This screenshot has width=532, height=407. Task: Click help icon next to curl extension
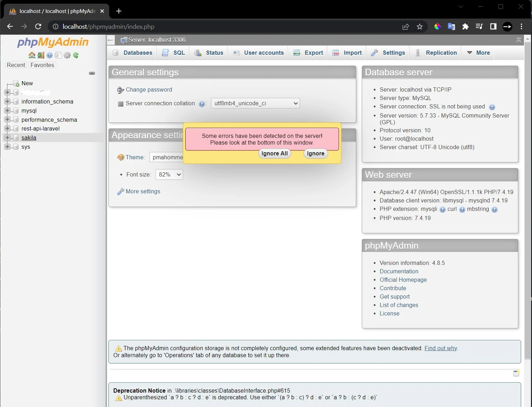coord(462,209)
